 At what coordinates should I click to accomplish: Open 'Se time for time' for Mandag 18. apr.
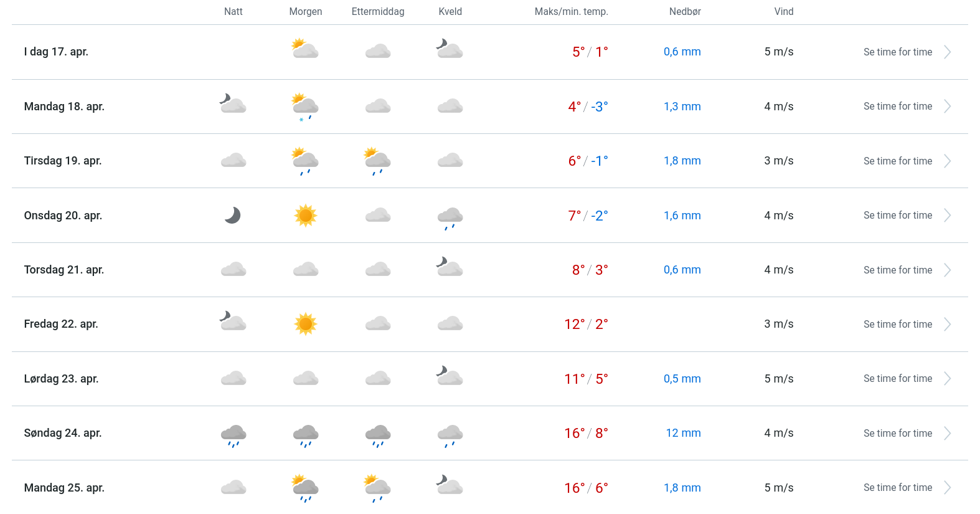point(897,107)
